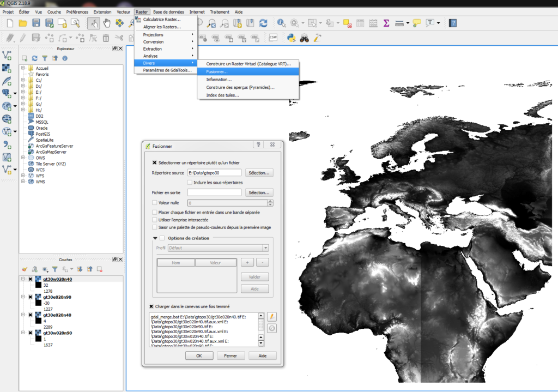Collapse the Options de création triangle
The image size is (558, 392).
[155, 238]
